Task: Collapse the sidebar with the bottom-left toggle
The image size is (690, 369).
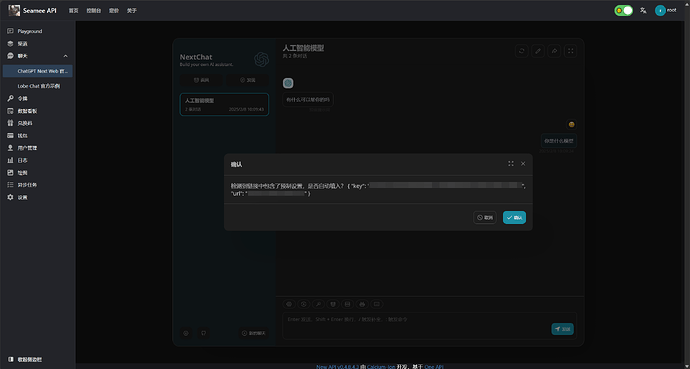Action: pos(25,359)
